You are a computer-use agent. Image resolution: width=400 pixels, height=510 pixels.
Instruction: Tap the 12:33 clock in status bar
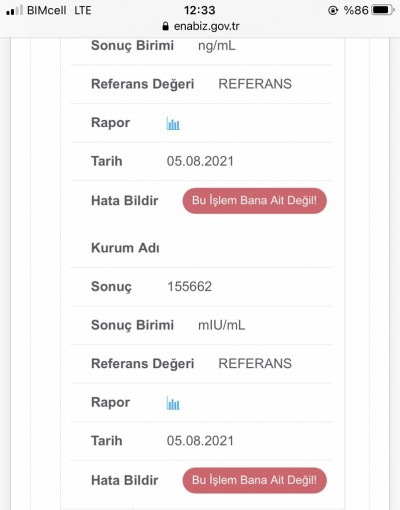(x=200, y=10)
